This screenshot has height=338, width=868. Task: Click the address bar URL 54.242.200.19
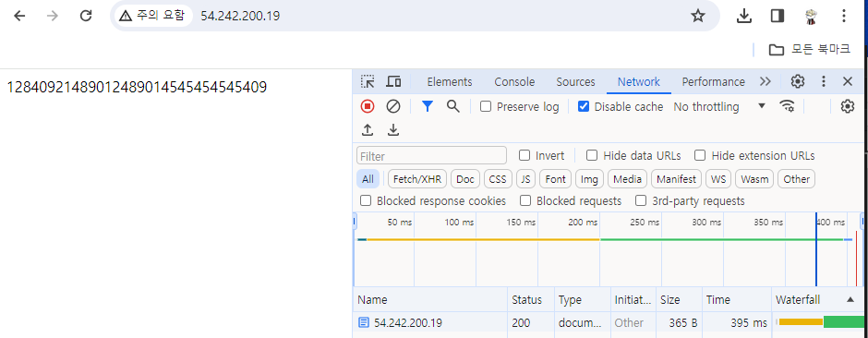(240, 16)
